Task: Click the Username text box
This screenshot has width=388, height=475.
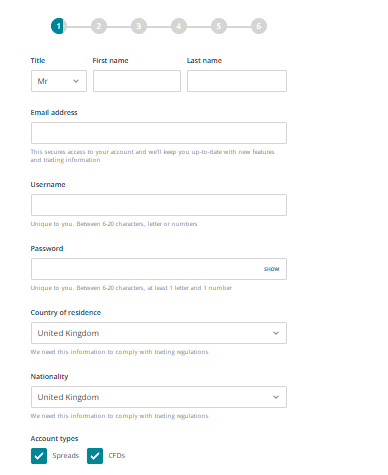Action: pos(159,205)
